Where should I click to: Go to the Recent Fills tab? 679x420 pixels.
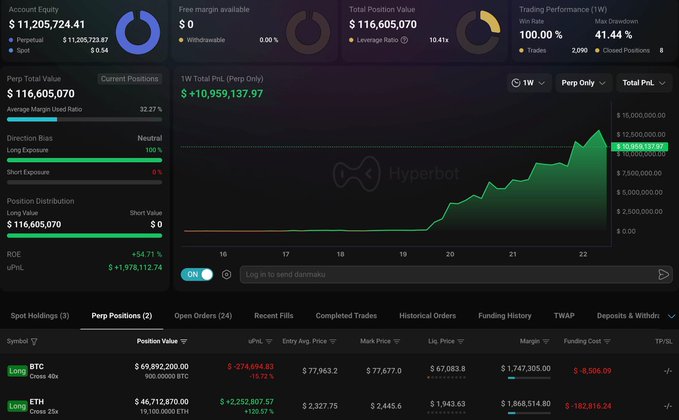click(274, 316)
